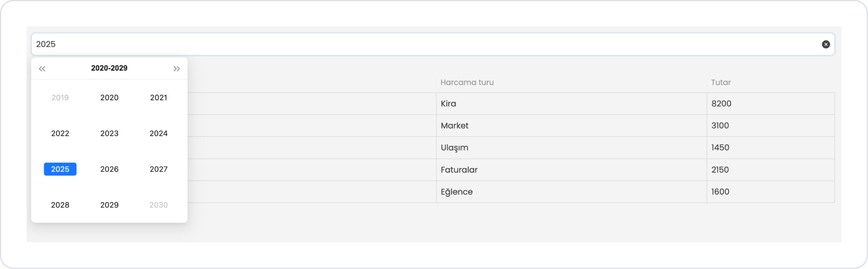Select the greyed-out year 2030
Viewport: 868px width, 269px height.
point(158,205)
